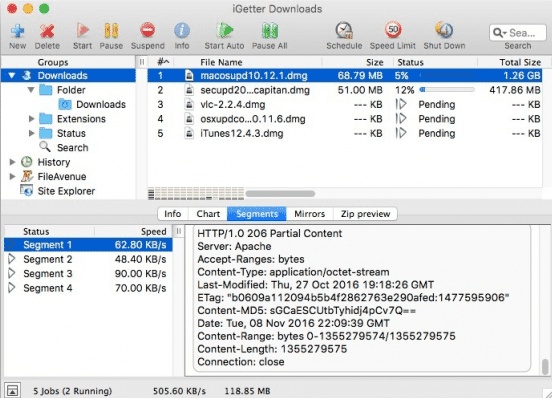Click pending play icon for osxupdco row

(x=401, y=119)
